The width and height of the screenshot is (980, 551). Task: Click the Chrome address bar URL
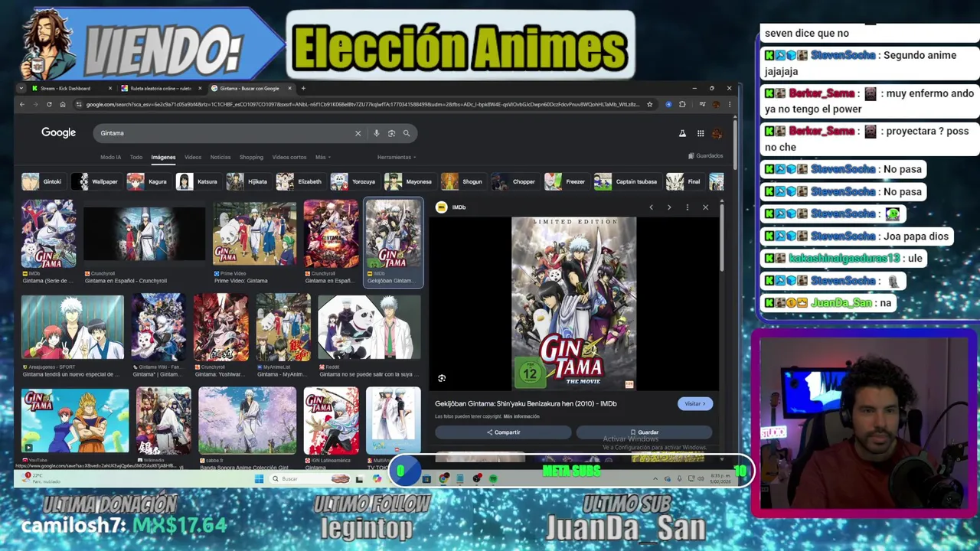(363, 104)
